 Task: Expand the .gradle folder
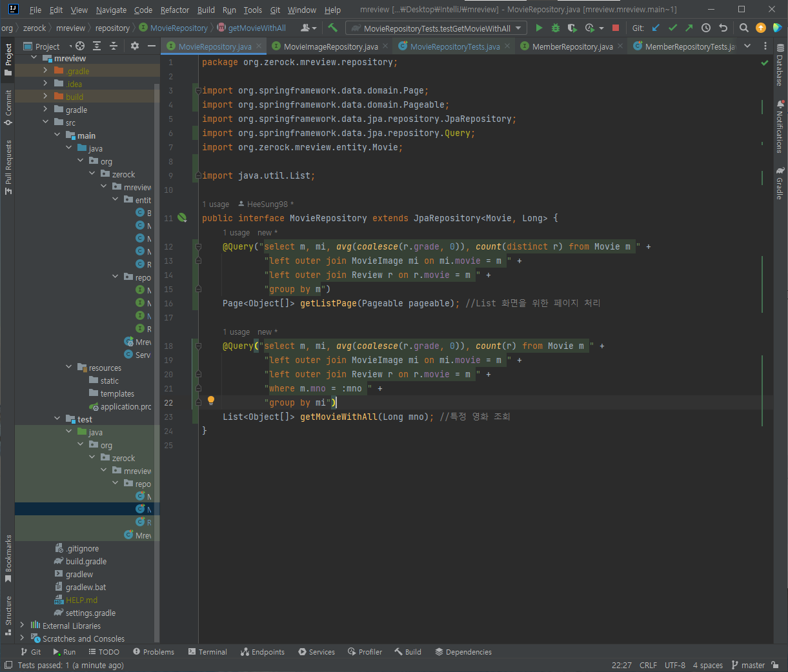coord(45,70)
